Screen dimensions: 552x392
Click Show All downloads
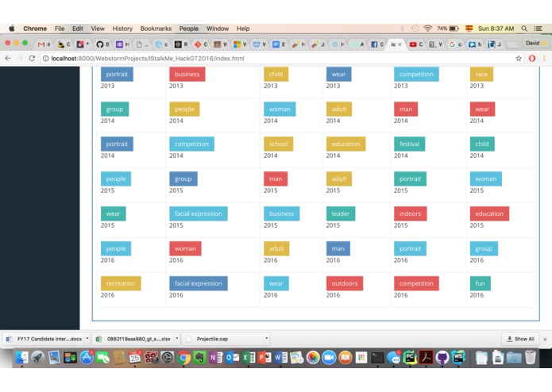coord(520,339)
